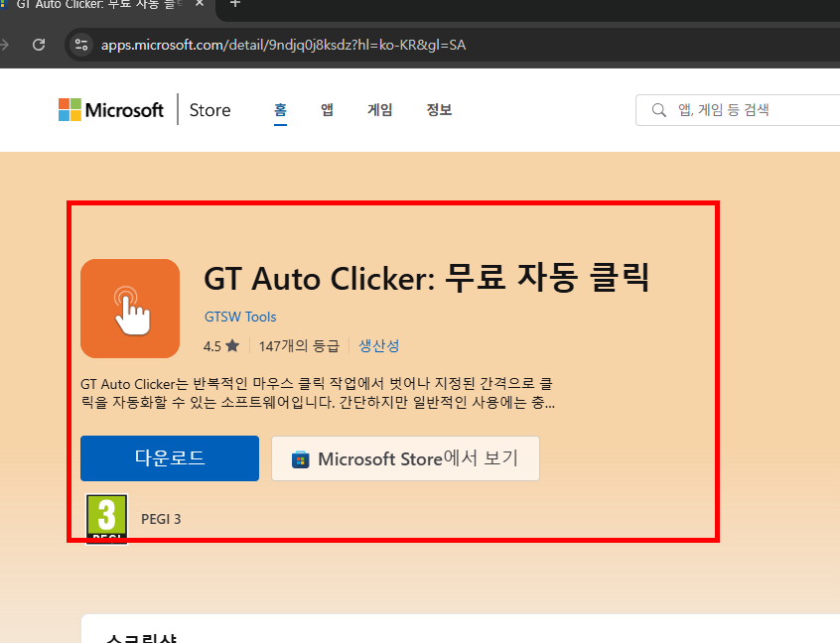Click the search magnifier icon
Screen dimensions: 840x643
pos(659,110)
